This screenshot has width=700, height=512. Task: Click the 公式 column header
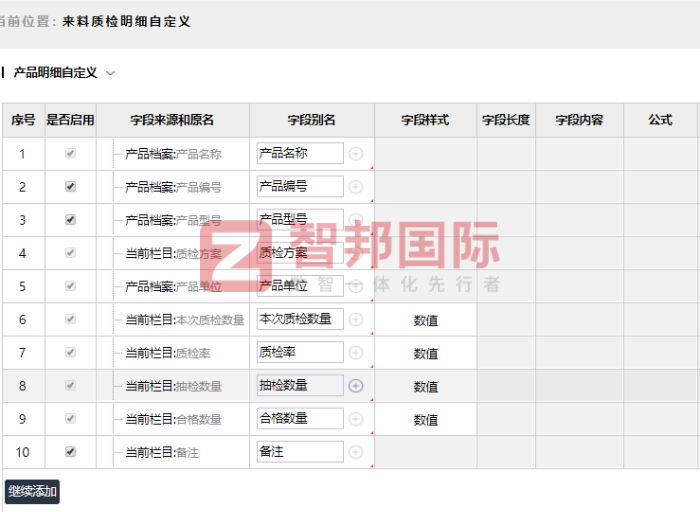[x=660, y=120]
